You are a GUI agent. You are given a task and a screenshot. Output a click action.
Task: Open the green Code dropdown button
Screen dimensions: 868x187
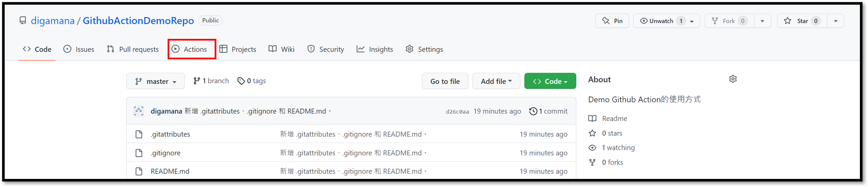tap(550, 81)
